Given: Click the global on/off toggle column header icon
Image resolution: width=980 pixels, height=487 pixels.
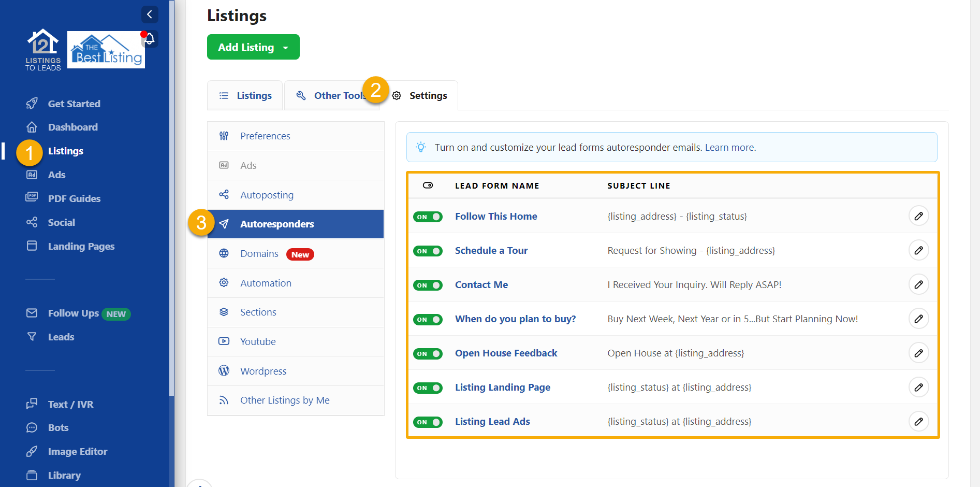Looking at the screenshot, I should pyautogui.click(x=428, y=185).
